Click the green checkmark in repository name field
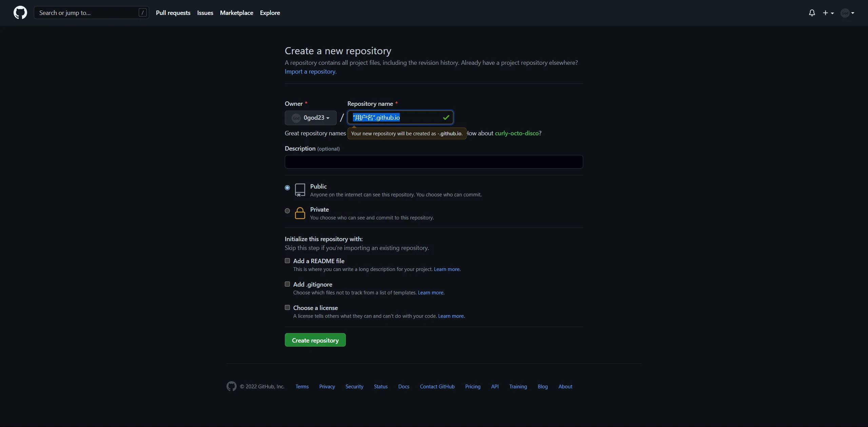The width and height of the screenshot is (868, 427). click(446, 117)
